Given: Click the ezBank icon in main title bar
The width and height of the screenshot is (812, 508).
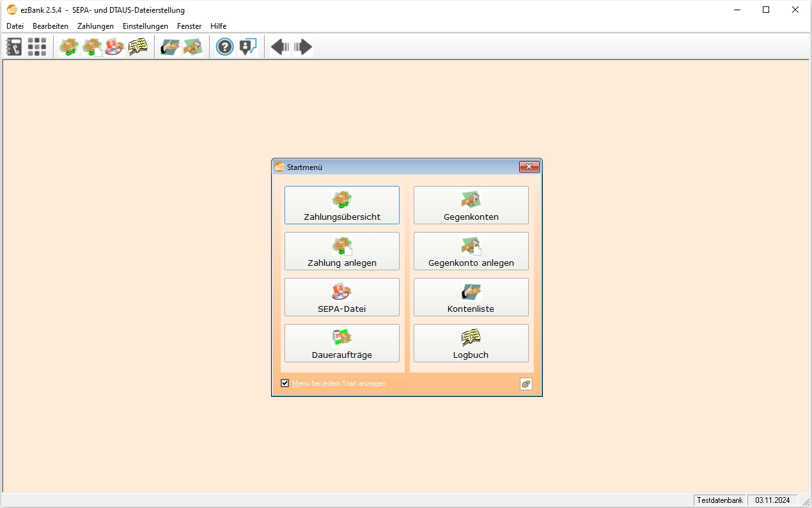Looking at the screenshot, I should tap(12, 10).
